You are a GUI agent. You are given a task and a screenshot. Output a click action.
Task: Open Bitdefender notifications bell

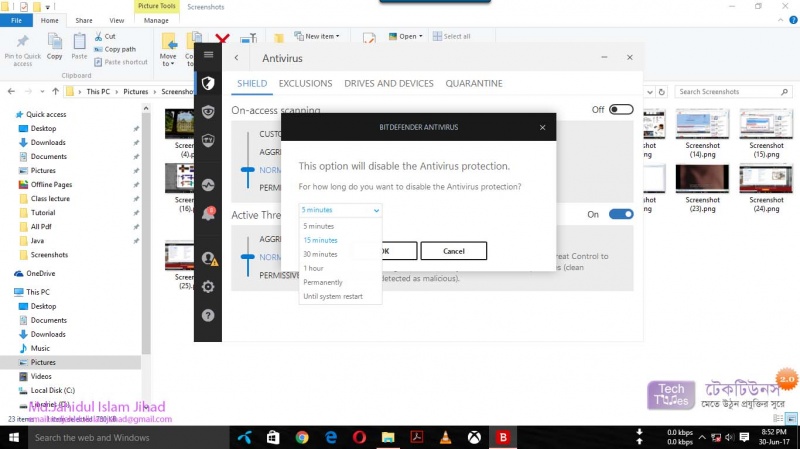point(208,214)
